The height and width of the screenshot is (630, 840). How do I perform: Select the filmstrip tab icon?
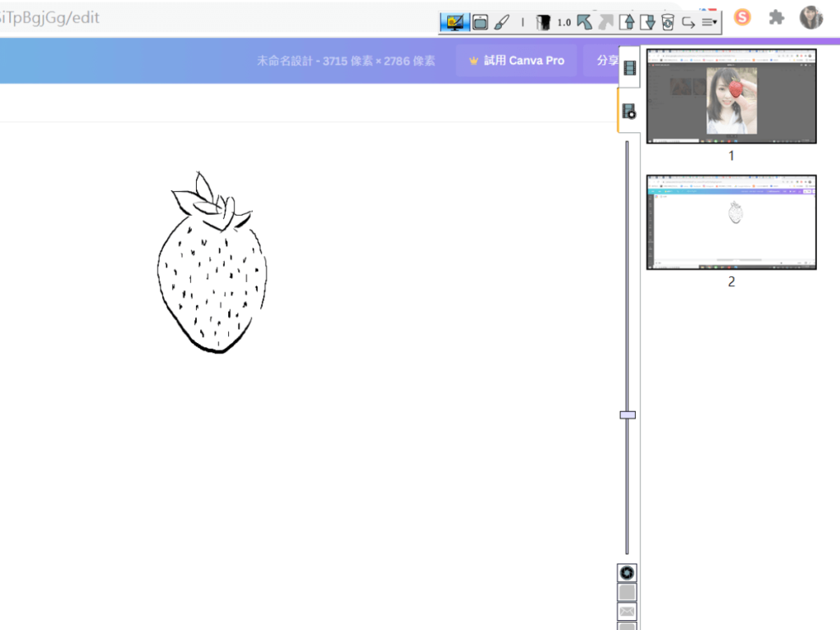[630, 67]
